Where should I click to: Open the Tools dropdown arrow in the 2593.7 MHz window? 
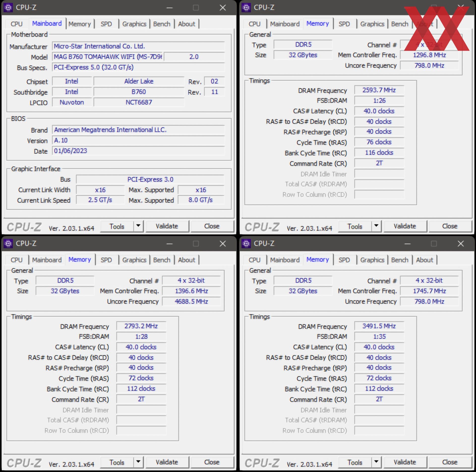[376, 226]
